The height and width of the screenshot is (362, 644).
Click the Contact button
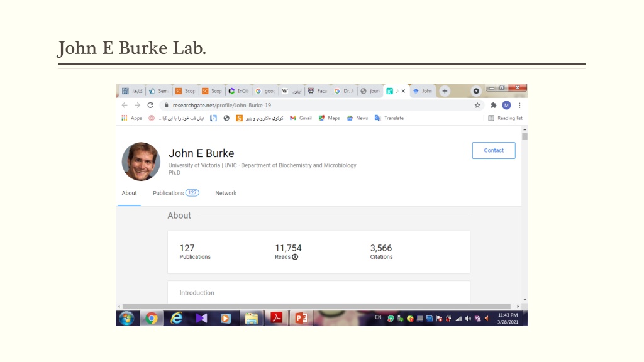coord(494,151)
